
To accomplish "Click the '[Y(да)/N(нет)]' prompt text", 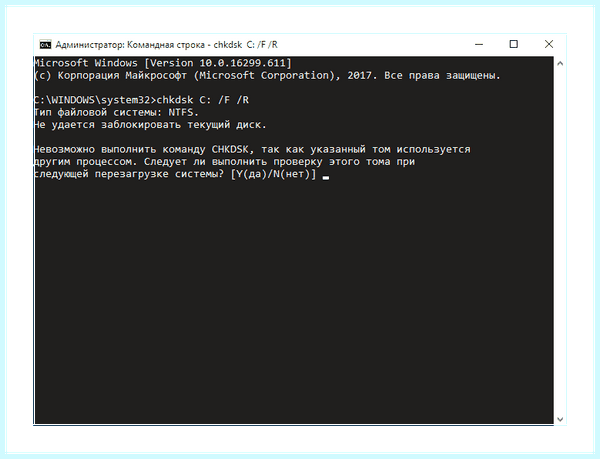I will tap(273, 174).
